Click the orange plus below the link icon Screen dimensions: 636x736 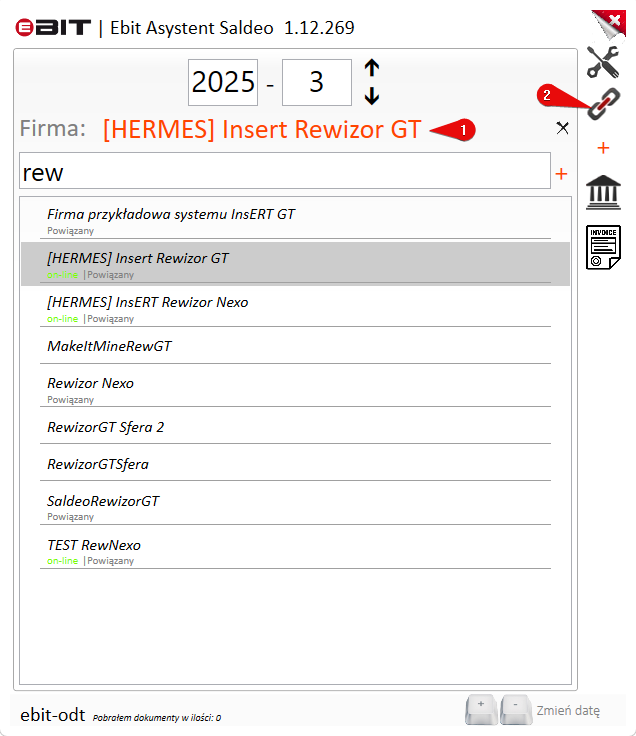click(x=603, y=148)
